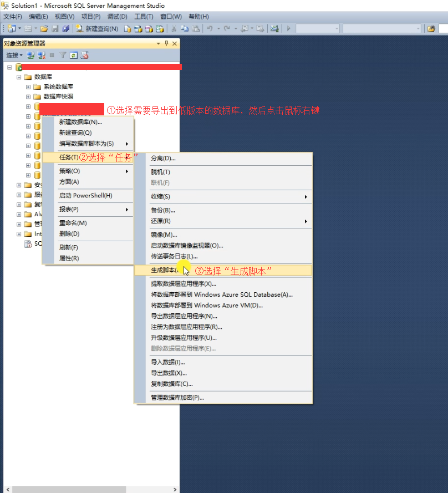Select 分离(D)... in the tasks submenu
This screenshot has width=448, height=493.
pyautogui.click(x=223, y=158)
